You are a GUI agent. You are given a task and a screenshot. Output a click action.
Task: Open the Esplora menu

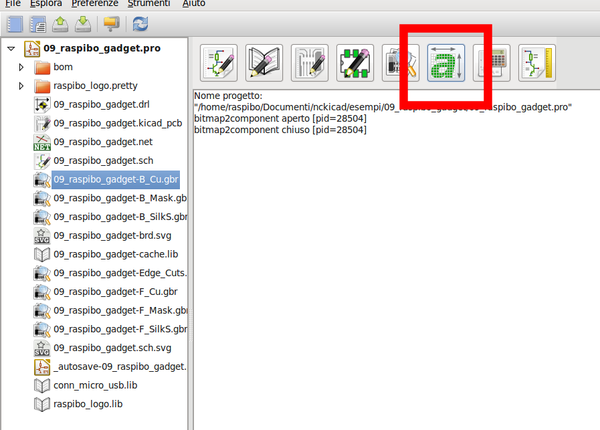(x=37, y=4)
